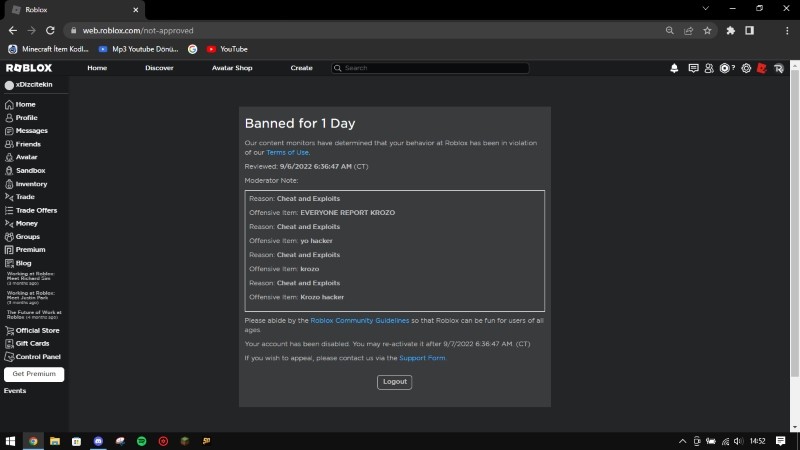Image resolution: width=800 pixels, height=450 pixels.
Task: Click the page zoom magnifier icon
Action: point(669,31)
